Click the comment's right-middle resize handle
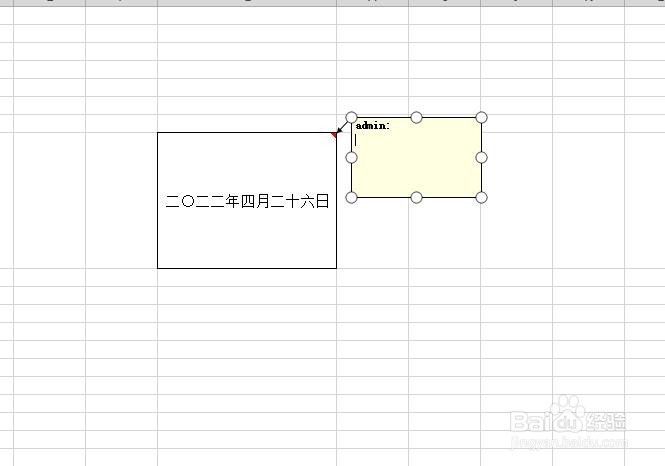Image resolution: width=665 pixels, height=466 pixels. point(481,157)
